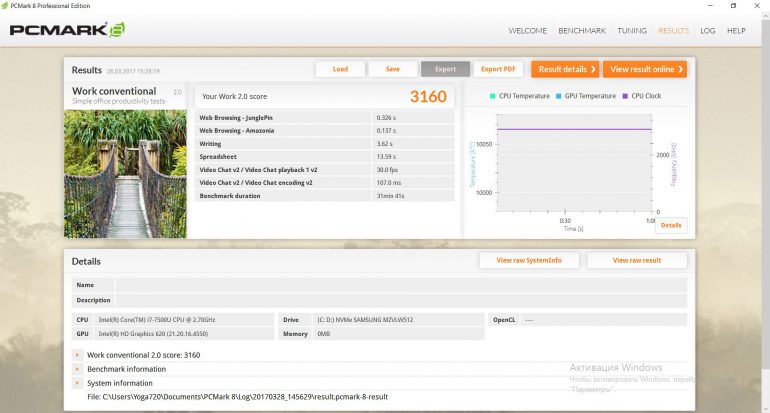Click the CPU Temperature legend swatch

click(493, 96)
